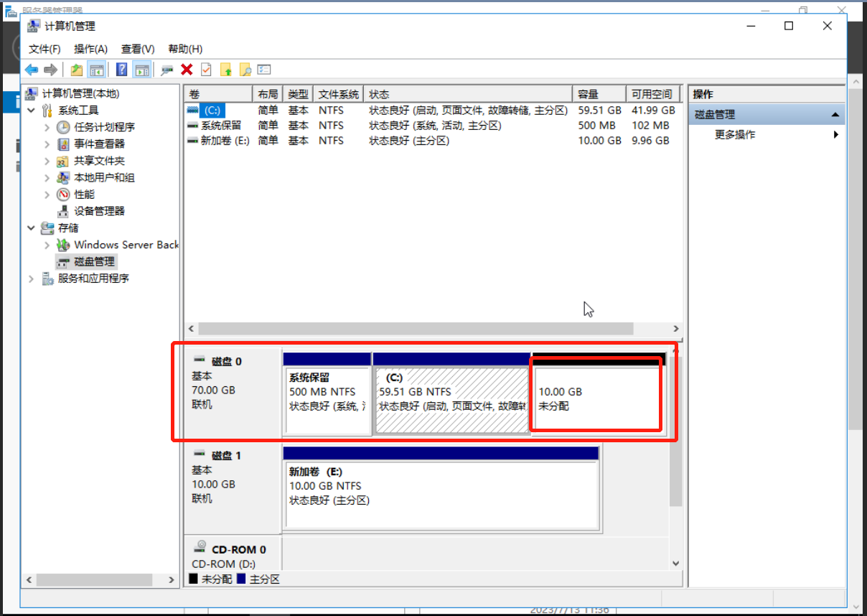Image resolution: width=867 pixels, height=616 pixels.
Task: Select the (C:) volume row in list
Action: 431,111
